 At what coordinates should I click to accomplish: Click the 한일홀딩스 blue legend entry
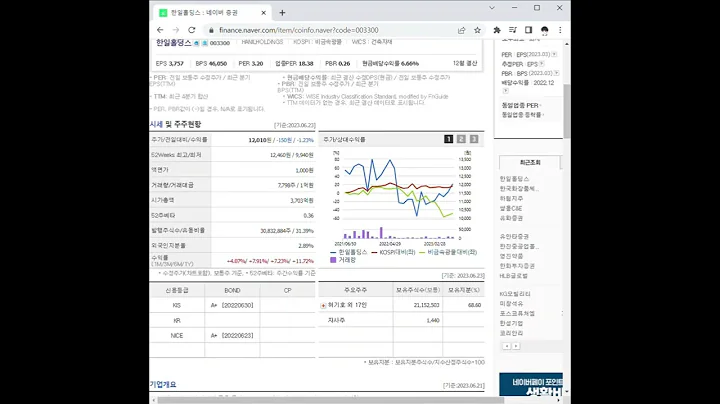(349, 252)
